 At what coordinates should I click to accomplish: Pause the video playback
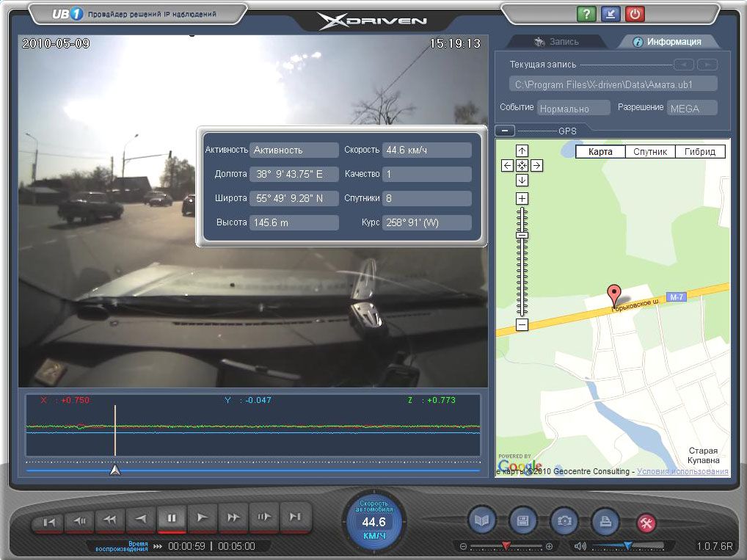click(x=172, y=519)
